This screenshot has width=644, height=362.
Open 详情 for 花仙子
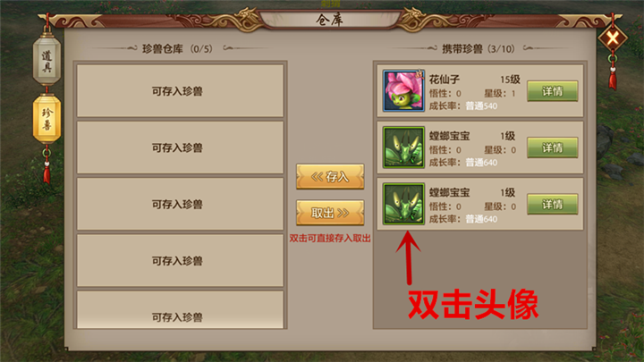(x=553, y=91)
